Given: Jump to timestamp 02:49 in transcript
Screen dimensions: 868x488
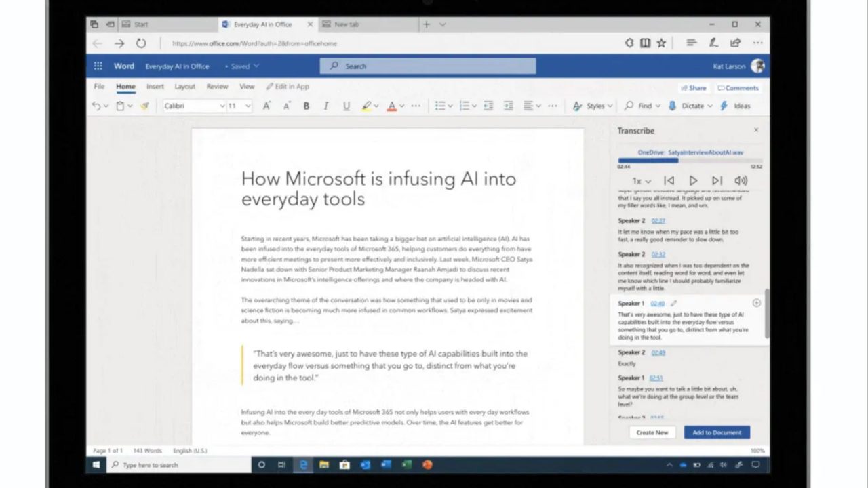Looking at the screenshot, I should coord(658,353).
